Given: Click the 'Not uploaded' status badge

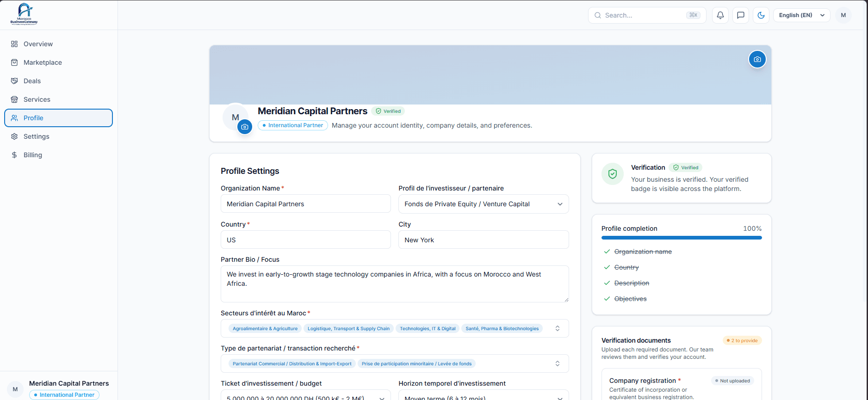Looking at the screenshot, I should 732,381.
